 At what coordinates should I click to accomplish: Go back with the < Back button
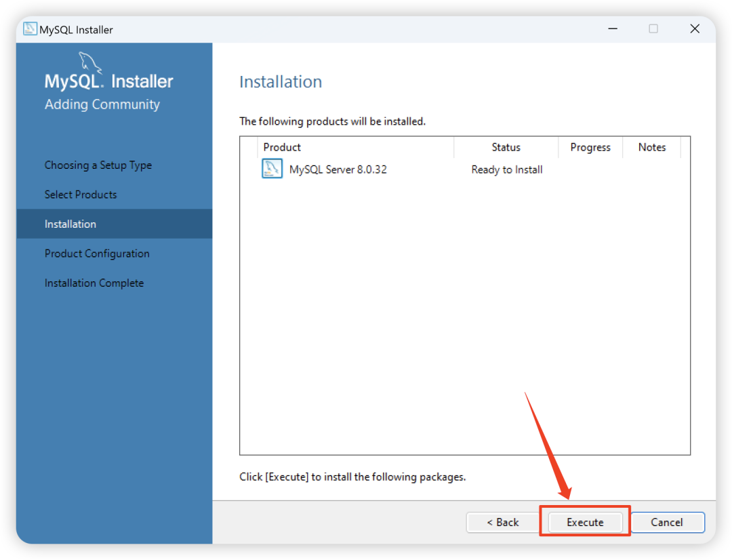tap(503, 522)
